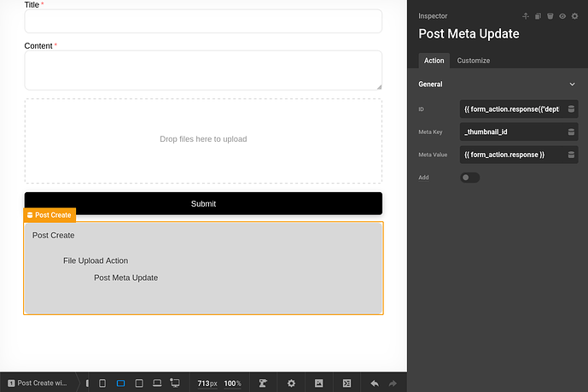
Task: Collapse the General section chevron
Action: tap(572, 85)
